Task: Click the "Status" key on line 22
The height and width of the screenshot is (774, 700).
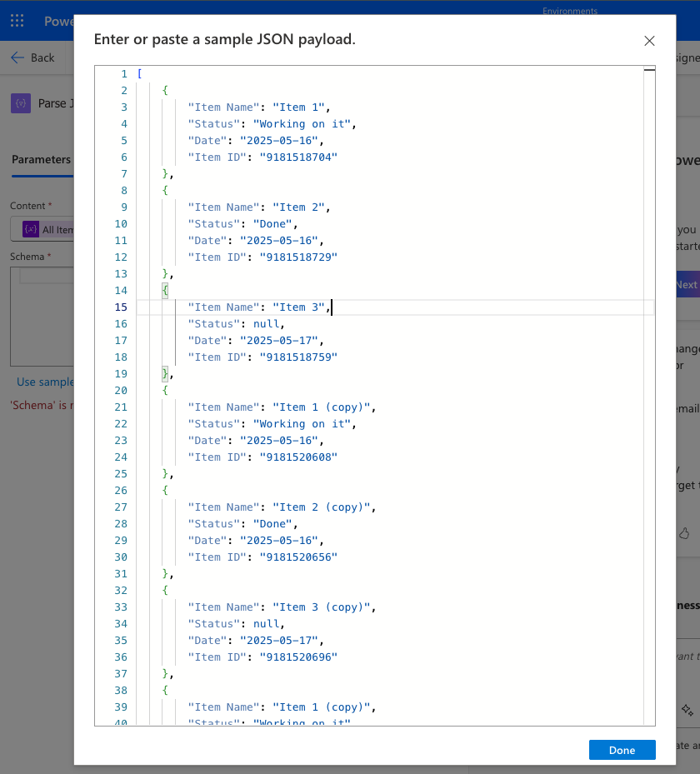Action: tap(214, 424)
